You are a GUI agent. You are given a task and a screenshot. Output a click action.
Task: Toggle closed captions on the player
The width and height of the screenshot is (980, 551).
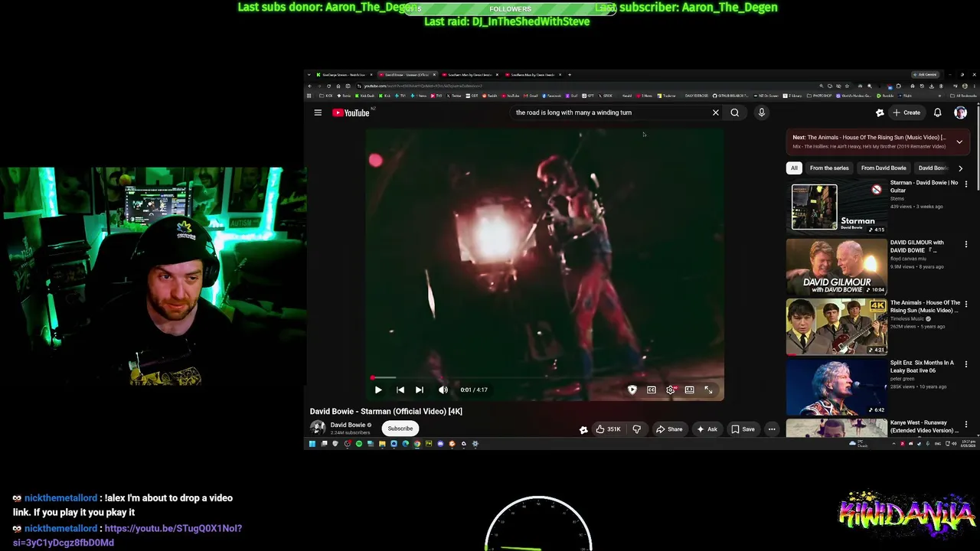pyautogui.click(x=652, y=390)
